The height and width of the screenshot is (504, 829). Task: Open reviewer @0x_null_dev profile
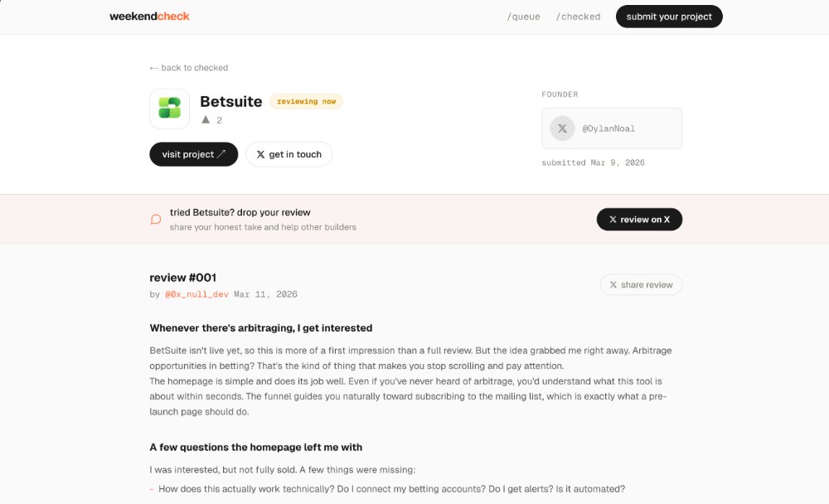196,294
